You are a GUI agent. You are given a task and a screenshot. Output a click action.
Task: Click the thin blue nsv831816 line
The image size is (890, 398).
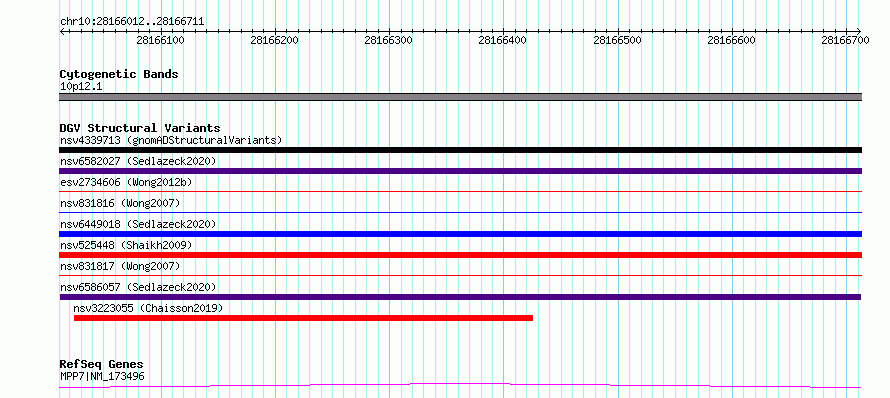[460, 212]
